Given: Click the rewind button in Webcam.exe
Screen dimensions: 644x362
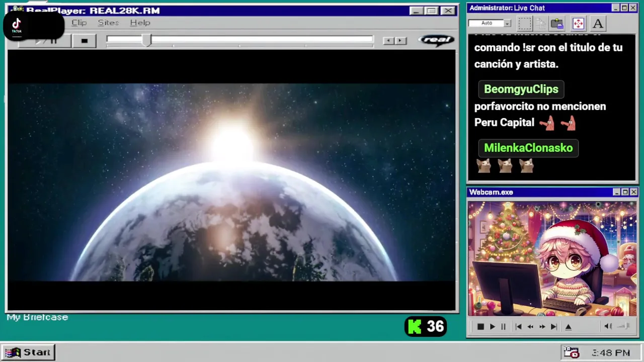Looking at the screenshot, I should [530, 327].
